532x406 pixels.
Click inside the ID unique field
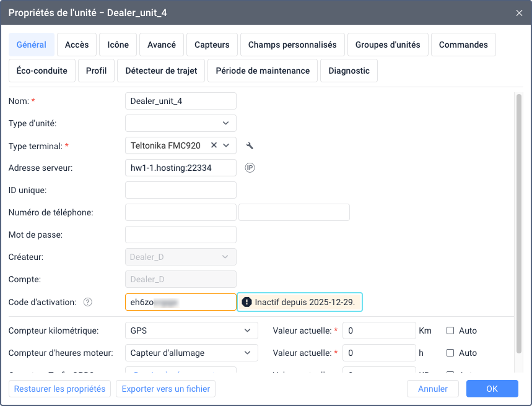[x=180, y=190]
